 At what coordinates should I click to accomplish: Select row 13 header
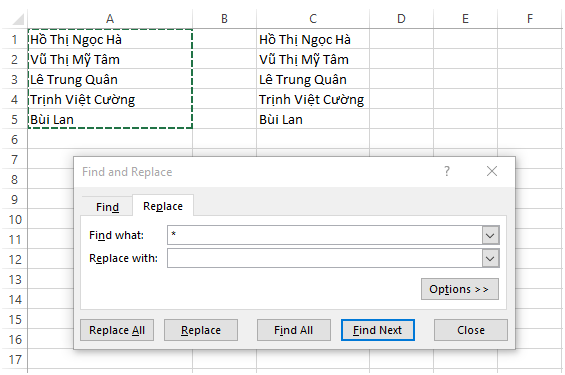point(14,279)
